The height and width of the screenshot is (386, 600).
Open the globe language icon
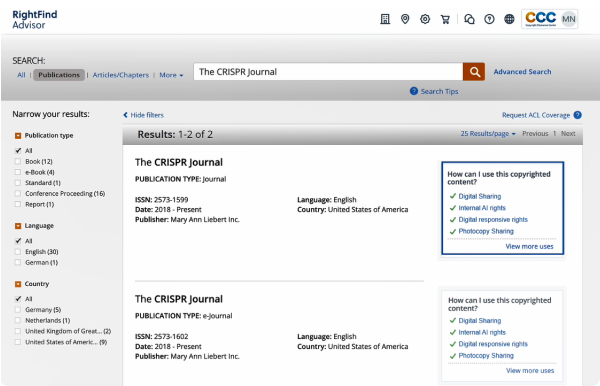click(509, 19)
